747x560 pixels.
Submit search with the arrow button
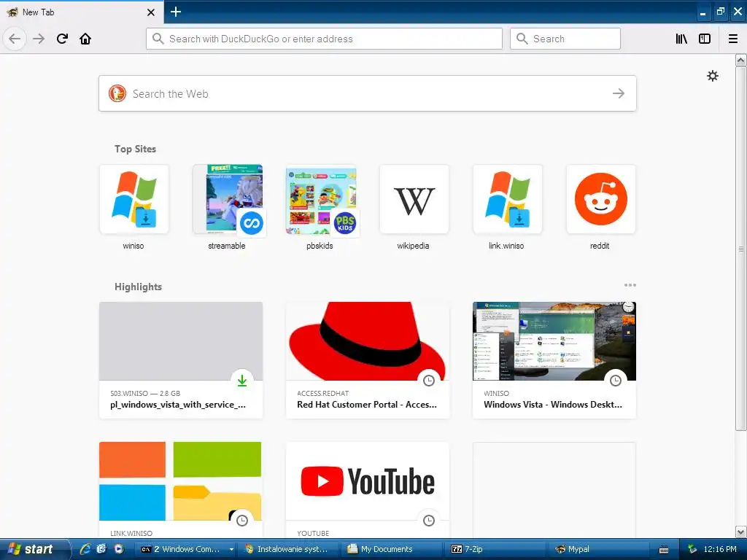(x=619, y=93)
